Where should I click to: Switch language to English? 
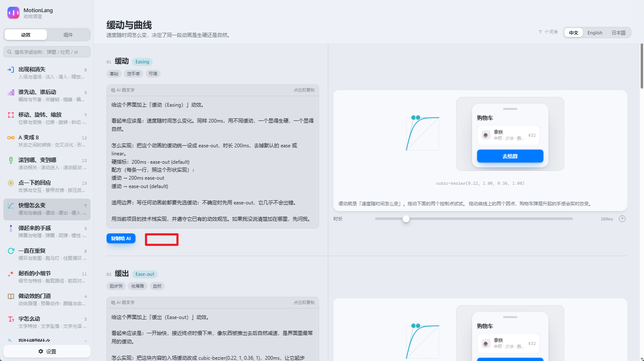point(595,33)
